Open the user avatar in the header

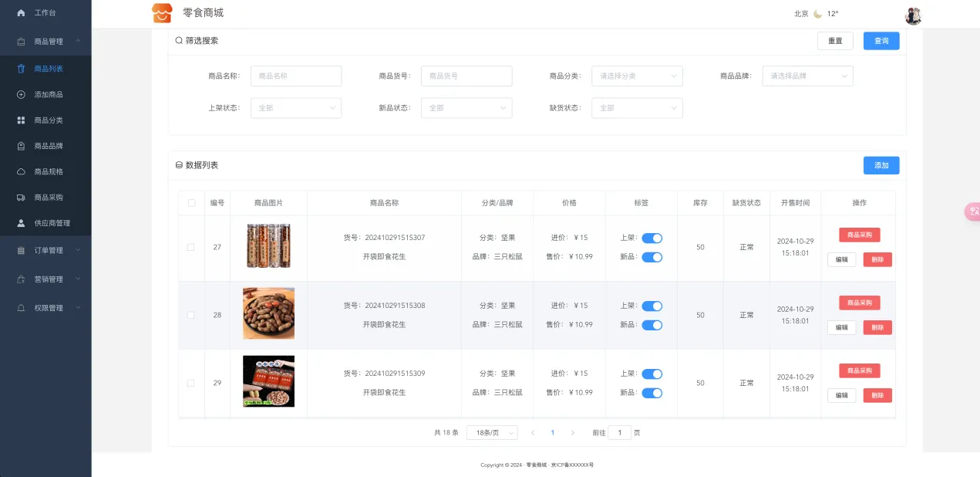913,15
